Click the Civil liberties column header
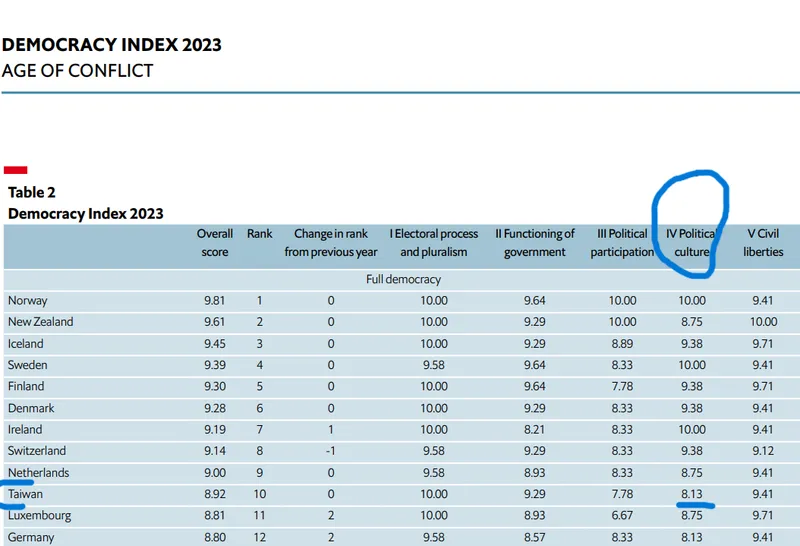Image resolution: width=800 pixels, height=546 pixels. 763,243
